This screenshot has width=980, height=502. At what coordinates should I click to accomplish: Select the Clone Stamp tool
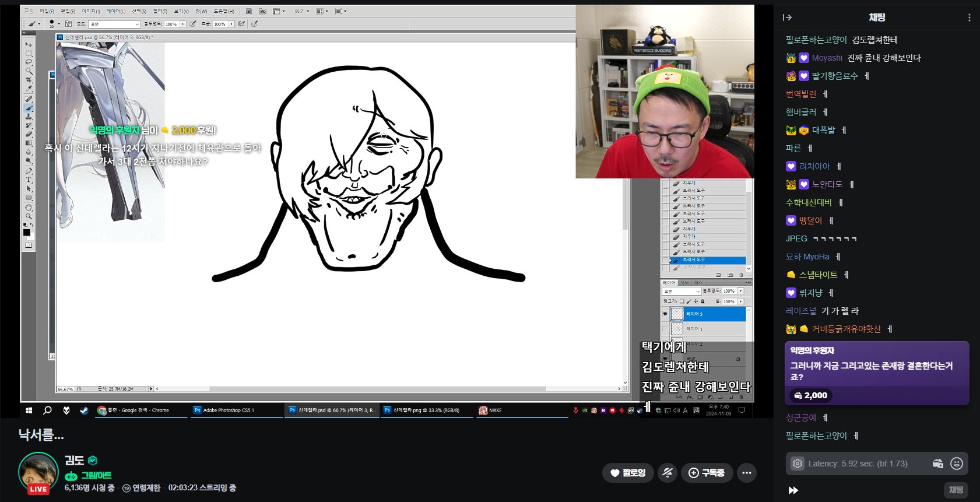[29, 117]
